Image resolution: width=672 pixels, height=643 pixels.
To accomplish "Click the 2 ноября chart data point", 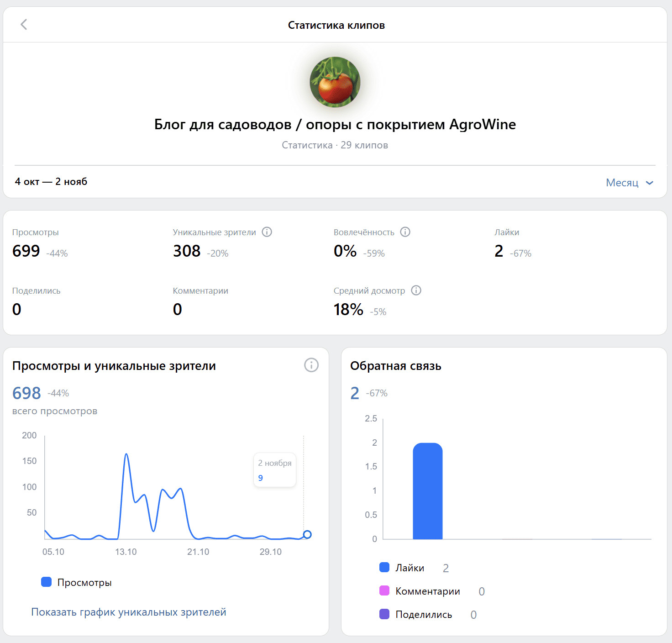I will [x=307, y=534].
